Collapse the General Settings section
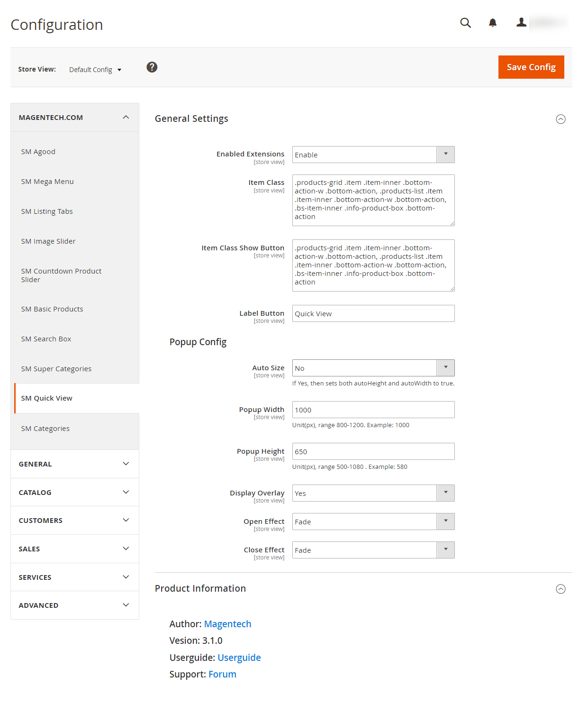Image resolution: width=588 pixels, height=714 pixels. point(560,119)
